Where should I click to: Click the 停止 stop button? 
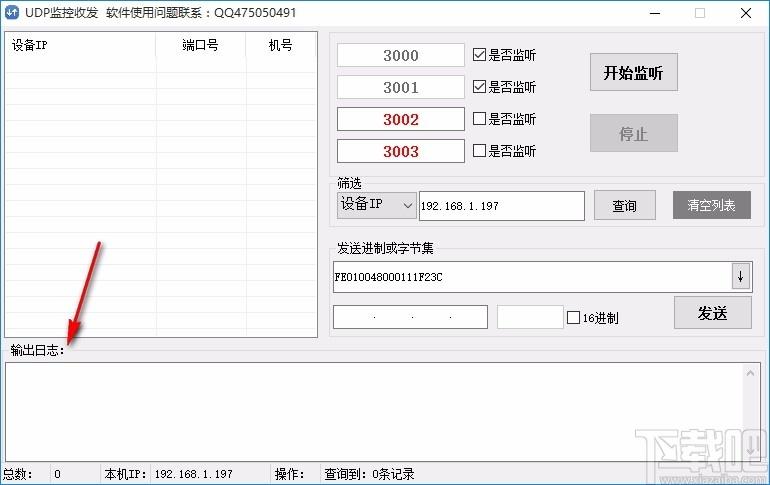point(633,133)
